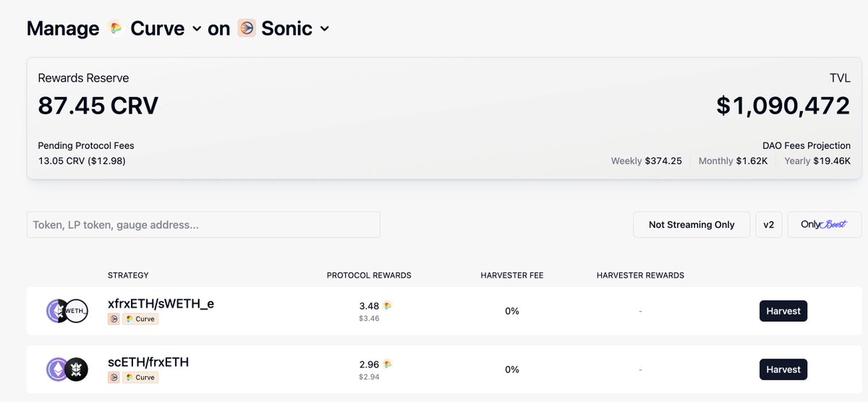This screenshot has width=868, height=402.
Task: Click the xfrxETH/sWETH_e token pair icon
Action: click(67, 310)
